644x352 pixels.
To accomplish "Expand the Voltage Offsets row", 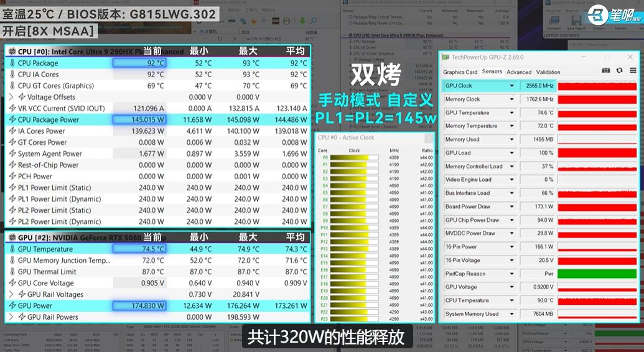I will 11,98.
